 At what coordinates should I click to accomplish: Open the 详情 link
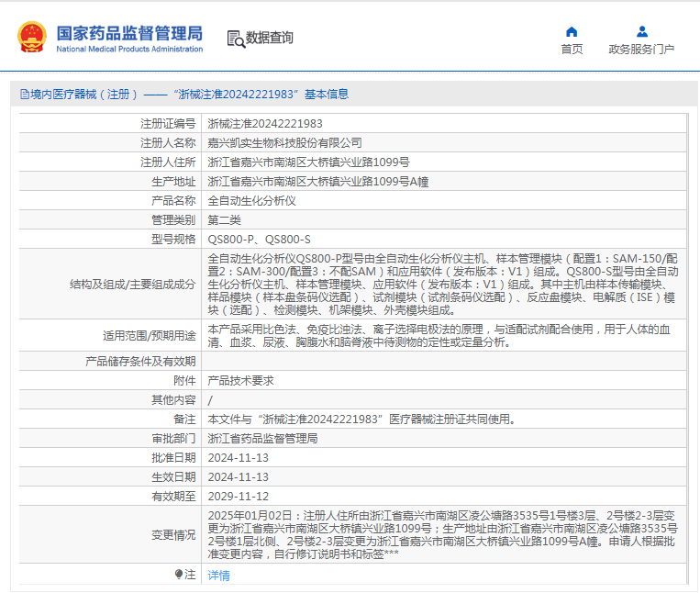[218, 576]
